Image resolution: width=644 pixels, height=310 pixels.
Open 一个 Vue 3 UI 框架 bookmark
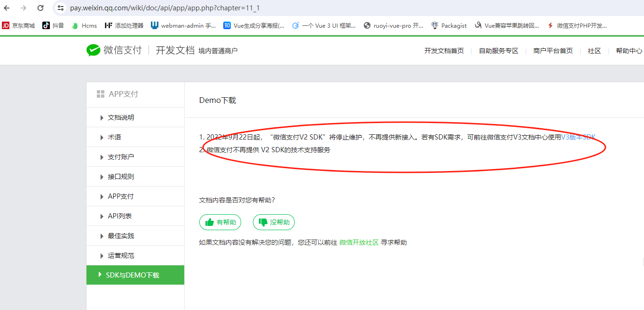point(324,26)
